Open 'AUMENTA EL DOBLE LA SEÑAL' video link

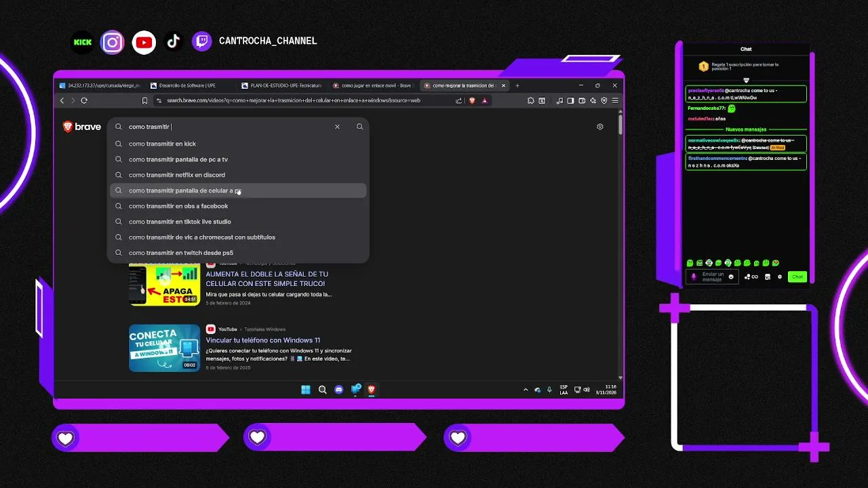[x=267, y=279]
